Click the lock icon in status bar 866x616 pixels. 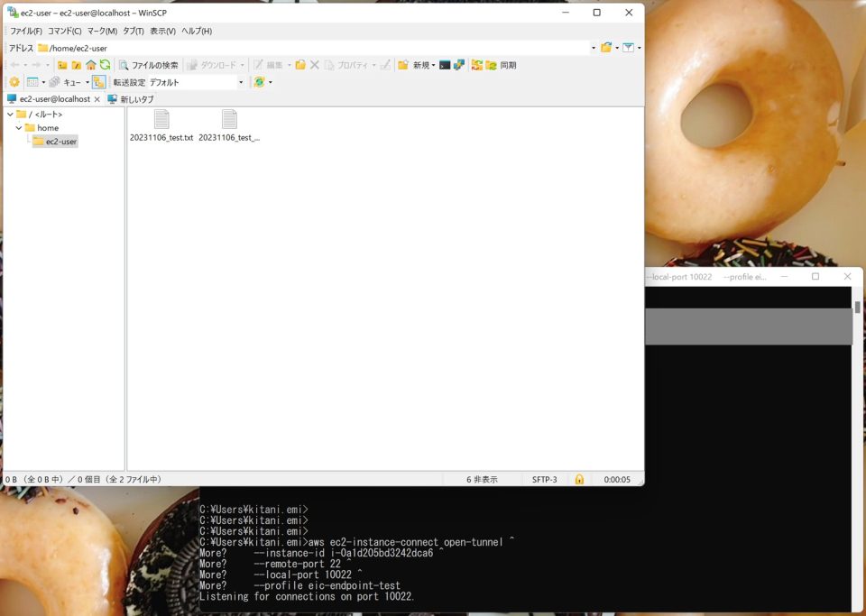coord(579,479)
